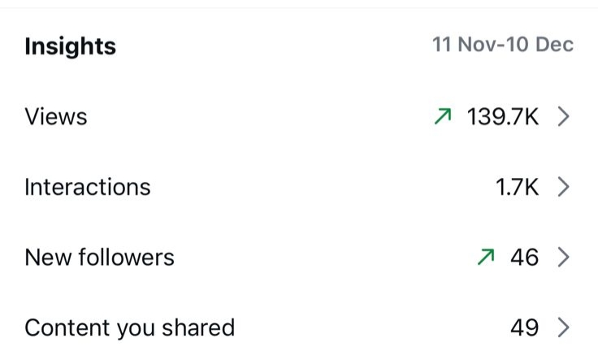Open the Views label
The image size is (598, 364).
tap(55, 117)
